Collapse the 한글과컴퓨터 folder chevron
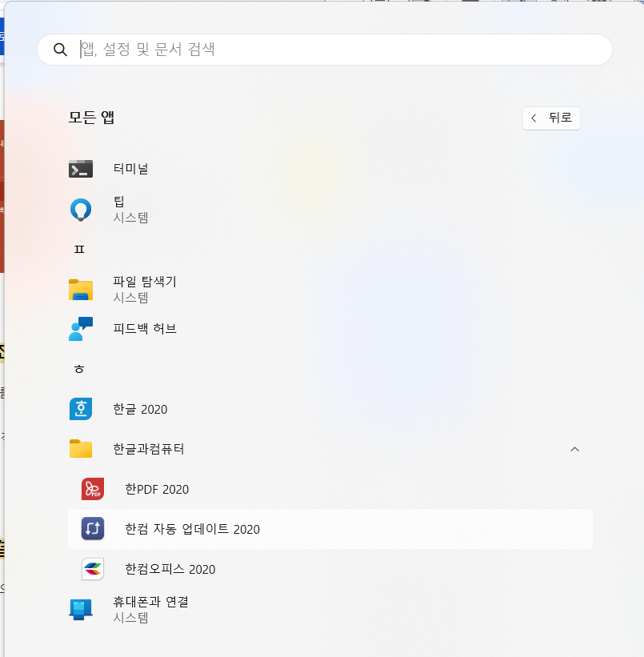This screenshot has height=657, width=644. pos(574,449)
